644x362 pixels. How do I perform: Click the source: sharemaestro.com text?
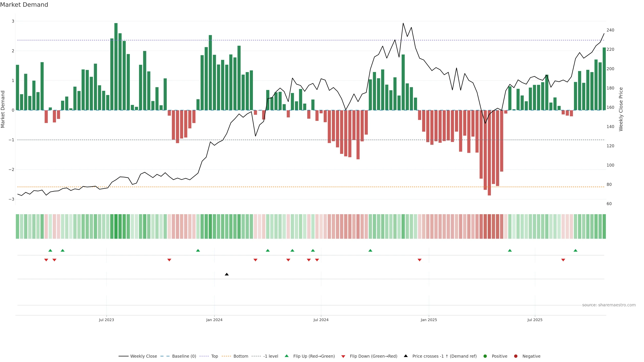pos(609,305)
